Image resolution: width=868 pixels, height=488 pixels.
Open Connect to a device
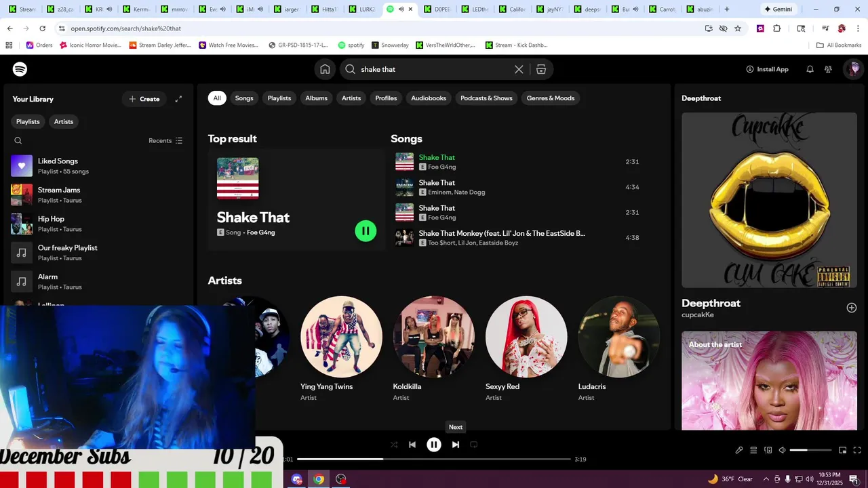click(768, 450)
